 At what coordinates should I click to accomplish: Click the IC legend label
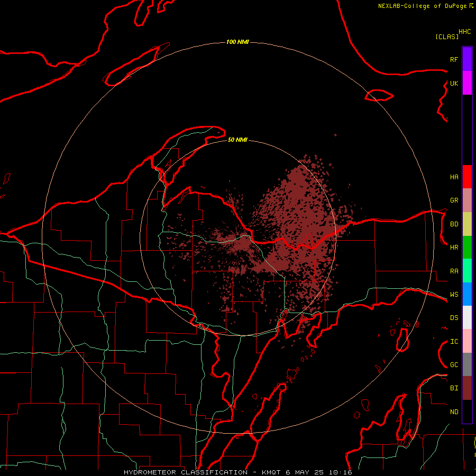454,342
